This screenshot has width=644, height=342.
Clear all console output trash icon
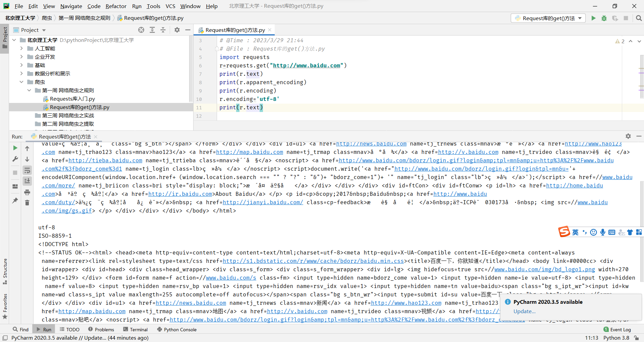27,203
